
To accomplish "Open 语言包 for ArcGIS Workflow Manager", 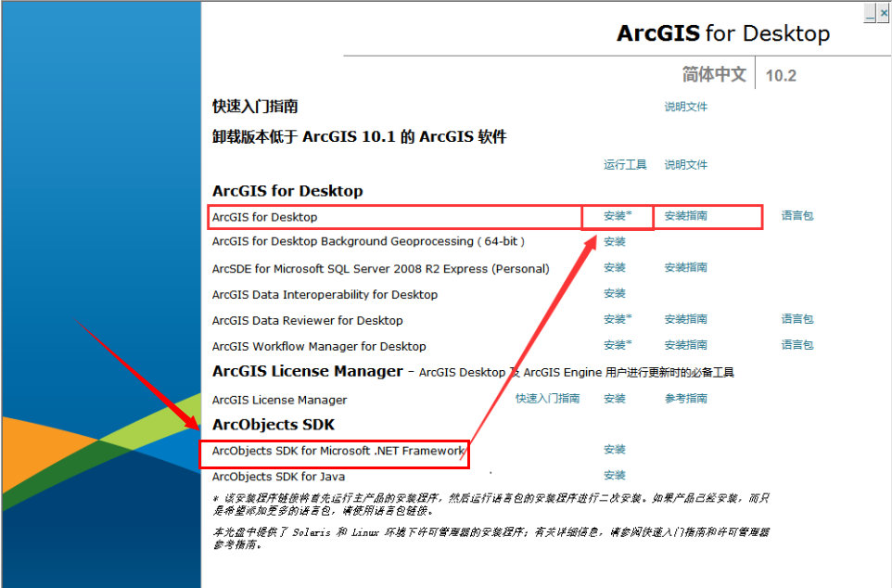I will point(797,345).
